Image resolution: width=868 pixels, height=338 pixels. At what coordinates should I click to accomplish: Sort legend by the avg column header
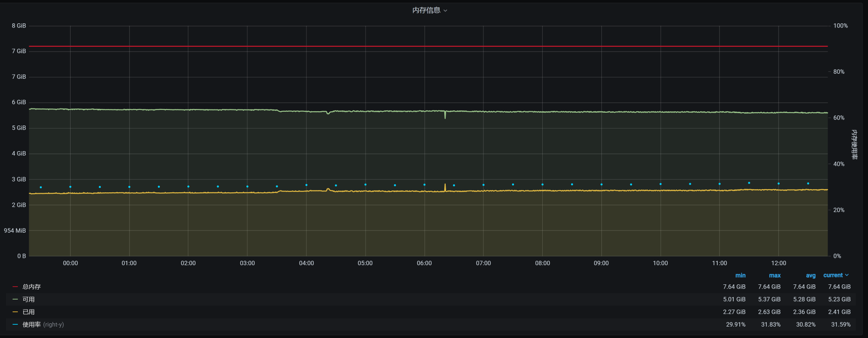(810, 275)
